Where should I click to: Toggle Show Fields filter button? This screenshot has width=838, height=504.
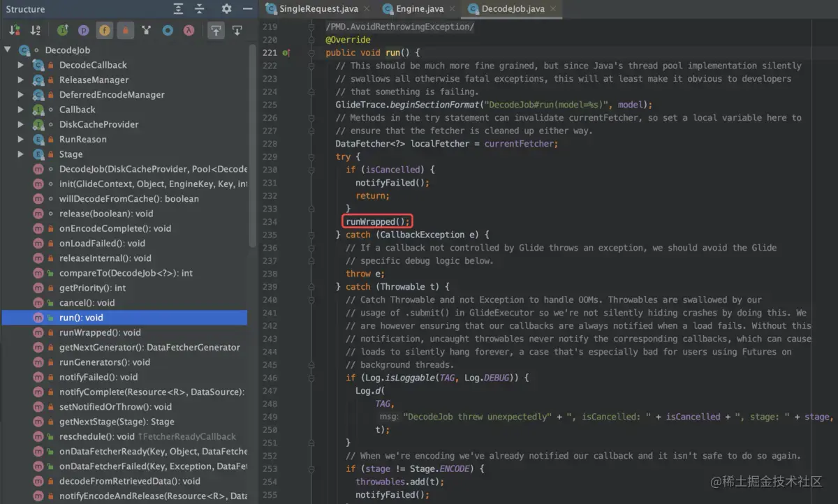tap(104, 30)
